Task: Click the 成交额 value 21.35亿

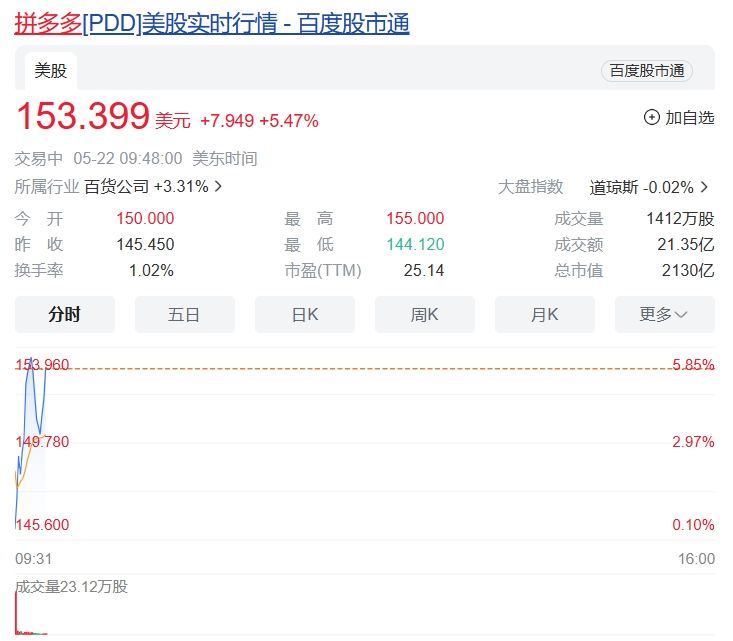Action: (686, 244)
